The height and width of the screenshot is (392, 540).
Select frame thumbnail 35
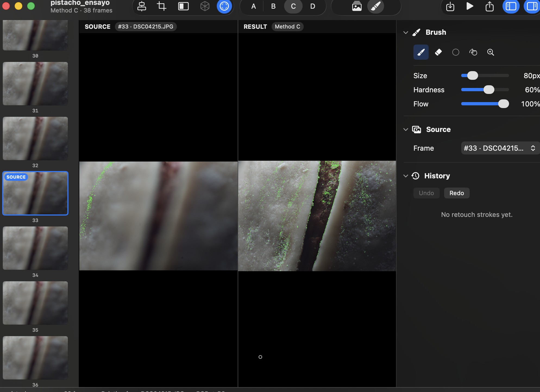[x=35, y=303]
